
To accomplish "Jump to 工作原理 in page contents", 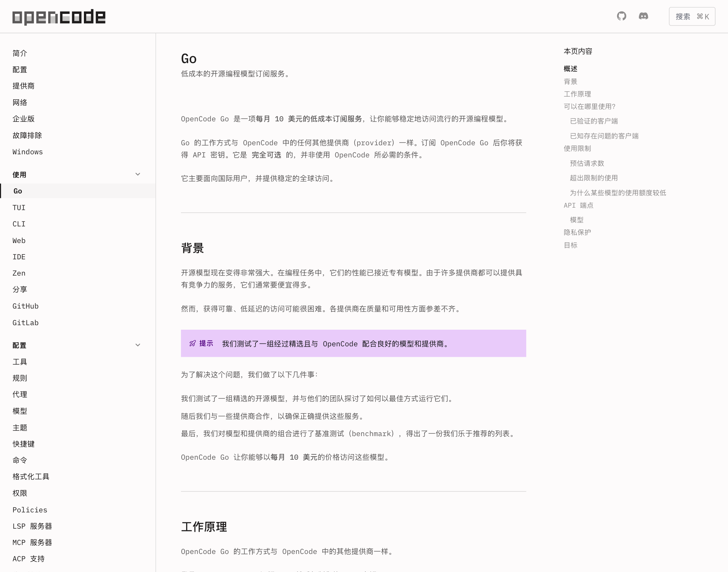I will tap(578, 94).
